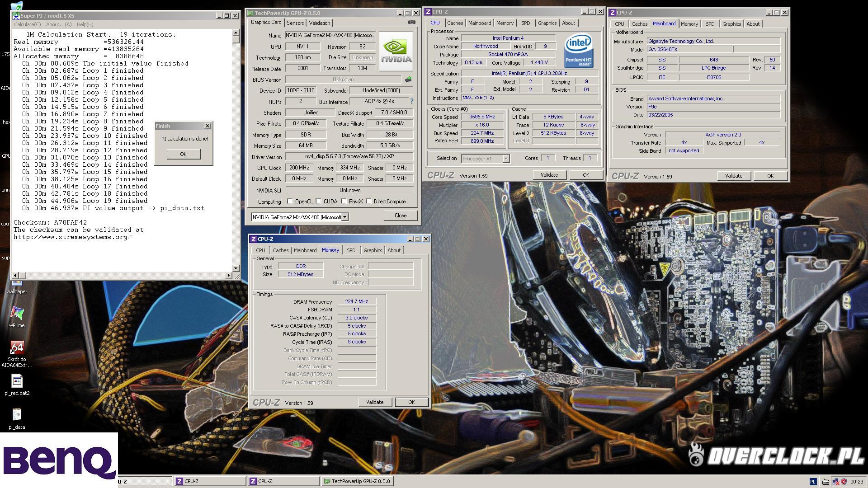Screen dimensions: 868x488
Task: Click the red shield tray icon
Action: pyautogui.click(x=844, y=482)
